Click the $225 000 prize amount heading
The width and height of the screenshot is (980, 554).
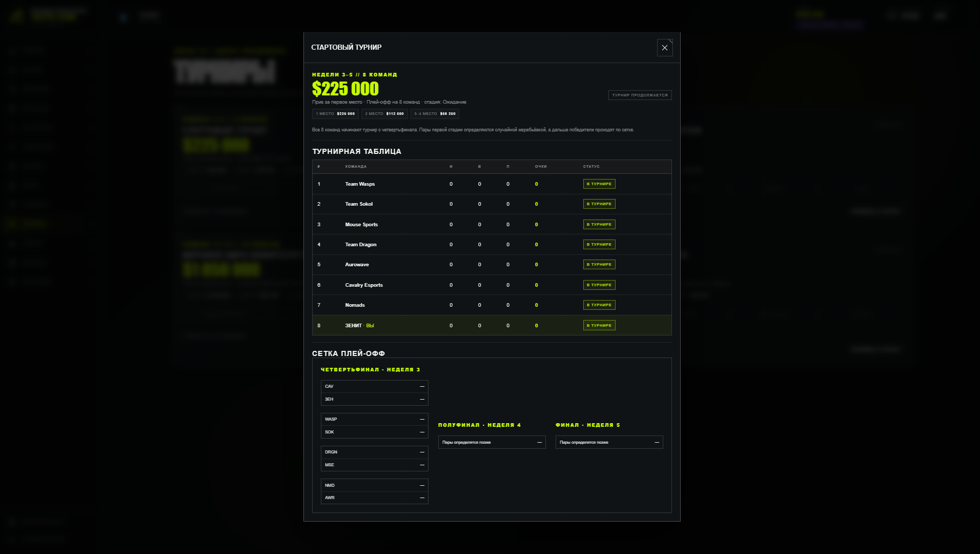345,89
